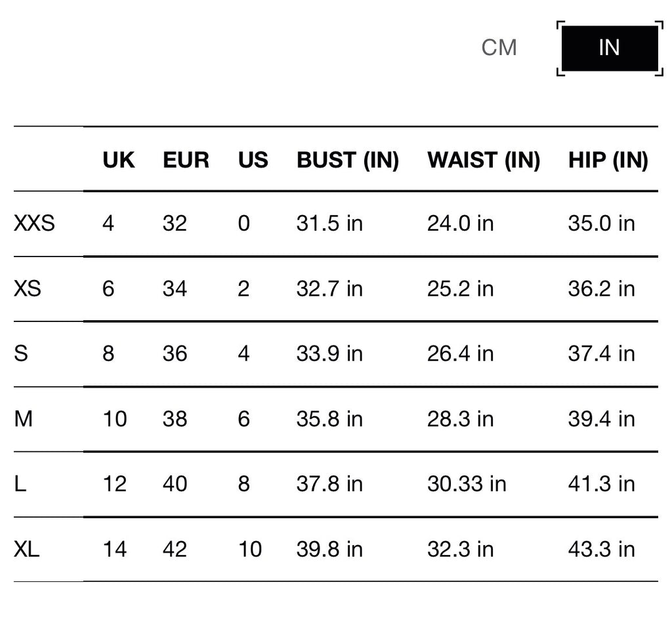This screenshot has width=672, height=633.
Task: Select the S size row label
Action: point(21,354)
